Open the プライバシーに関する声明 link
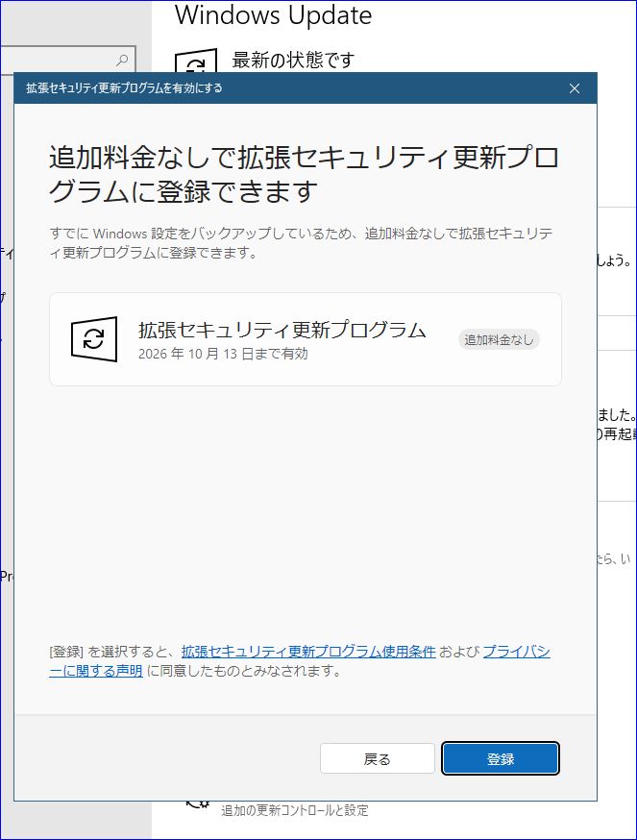 tap(300, 661)
